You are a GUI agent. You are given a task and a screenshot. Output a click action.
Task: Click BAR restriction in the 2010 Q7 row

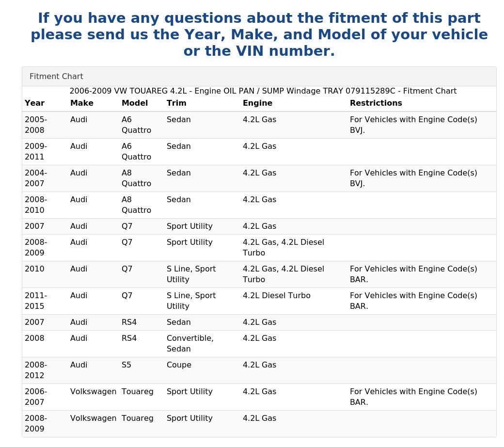coord(413,274)
